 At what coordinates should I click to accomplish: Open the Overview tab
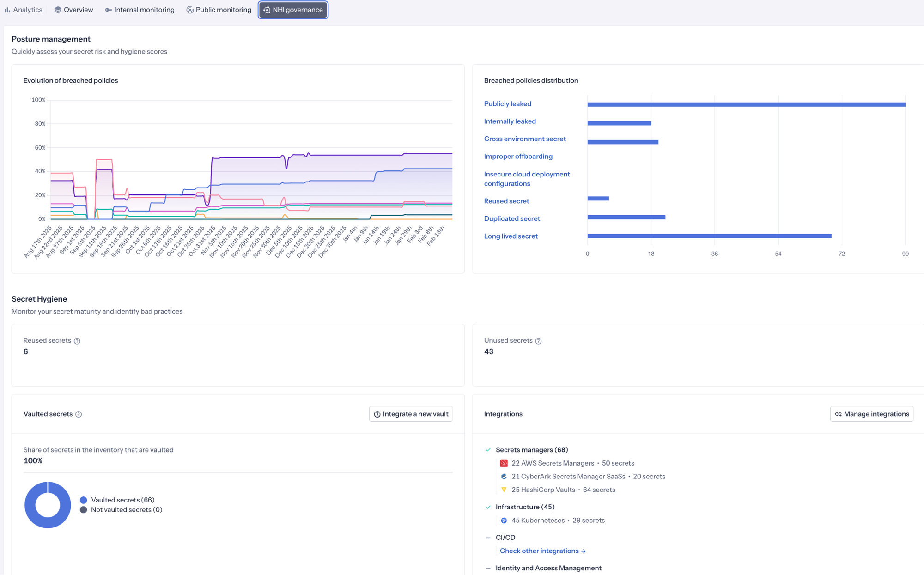pyautogui.click(x=74, y=10)
